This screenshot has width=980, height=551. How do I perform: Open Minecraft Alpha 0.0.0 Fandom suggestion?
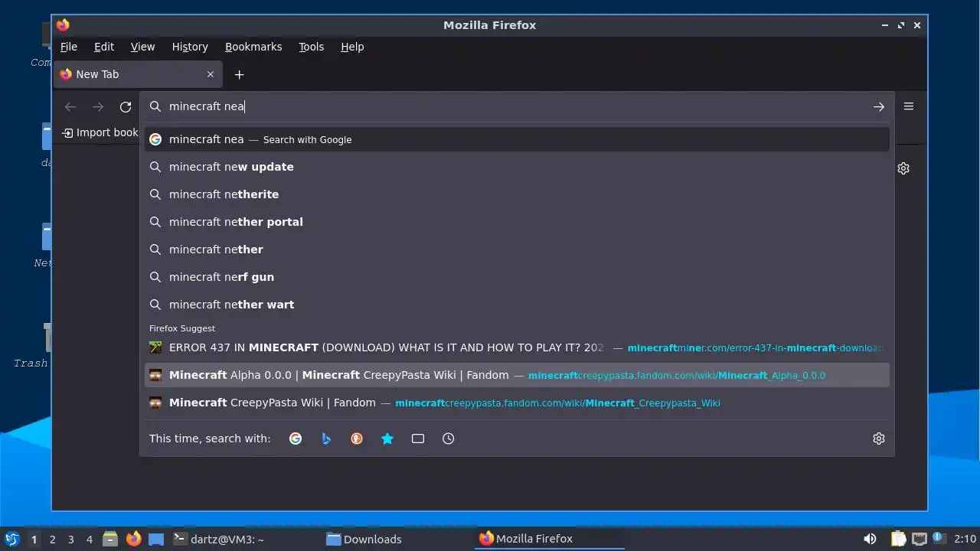pos(517,375)
